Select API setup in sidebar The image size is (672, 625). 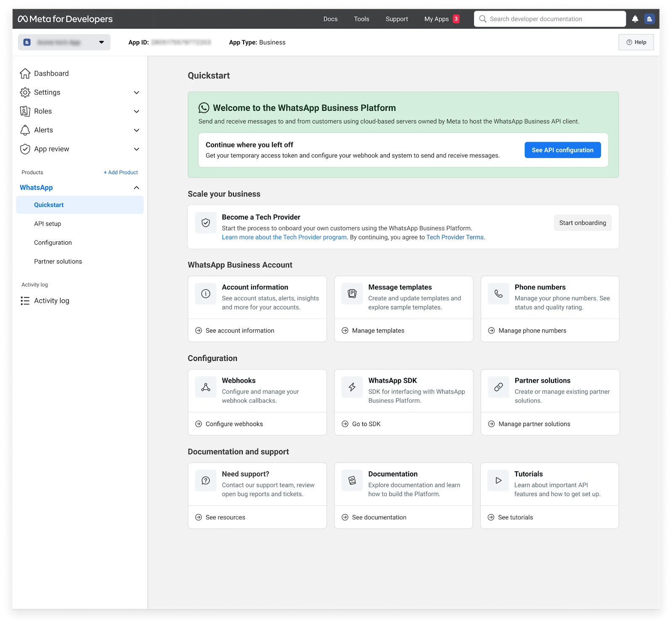pos(47,224)
